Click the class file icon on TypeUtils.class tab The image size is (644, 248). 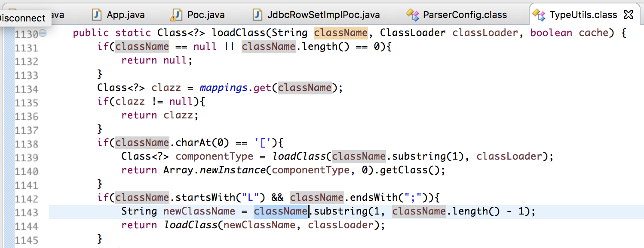click(539, 15)
